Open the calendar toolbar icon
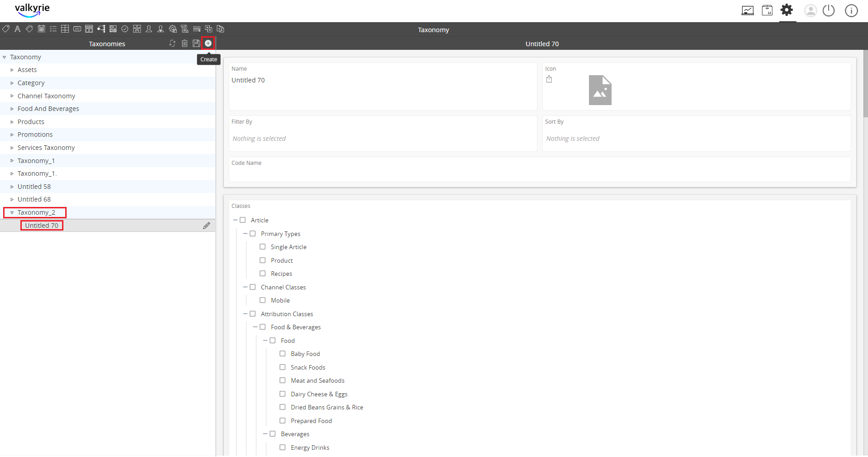 [x=41, y=29]
